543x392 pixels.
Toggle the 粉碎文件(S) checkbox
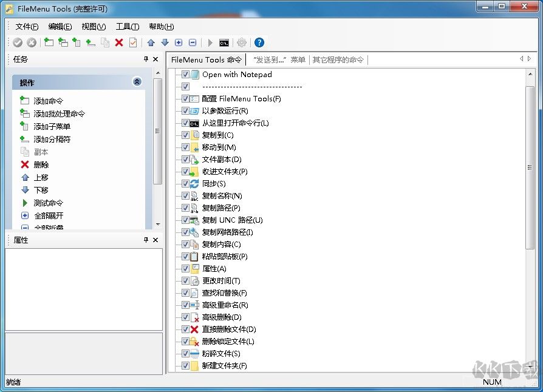[x=185, y=353]
